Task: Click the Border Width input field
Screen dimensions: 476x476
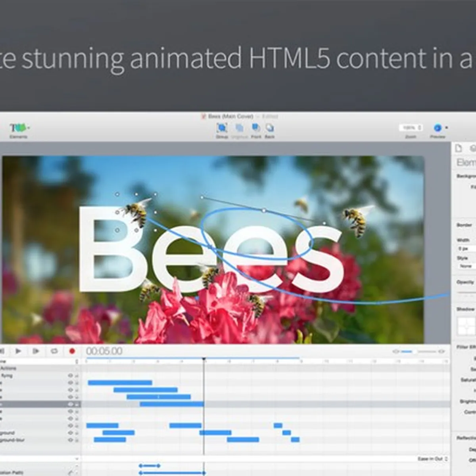Action: pyautogui.click(x=467, y=249)
